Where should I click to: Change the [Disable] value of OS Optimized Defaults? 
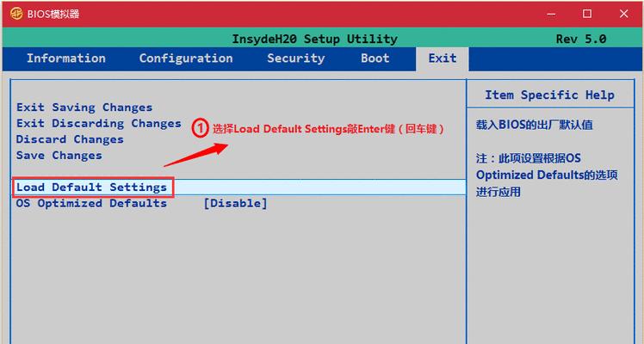click(x=235, y=203)
